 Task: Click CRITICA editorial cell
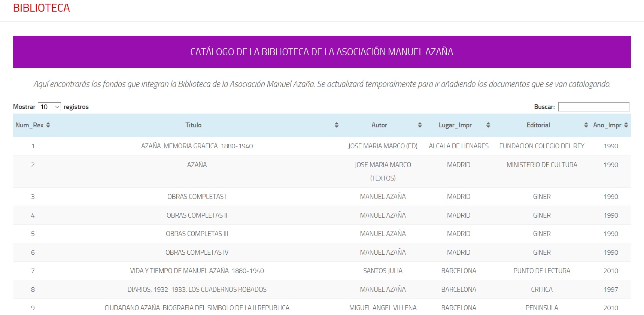542,290
